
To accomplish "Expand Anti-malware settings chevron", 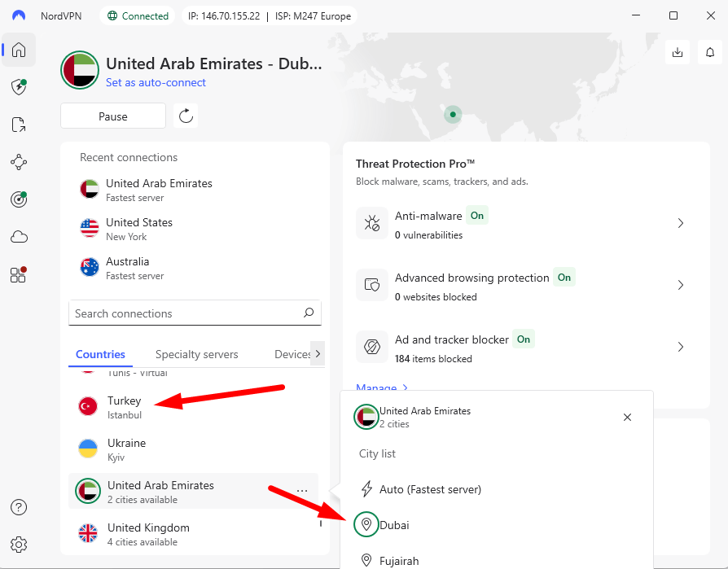I will pos(681,223).
